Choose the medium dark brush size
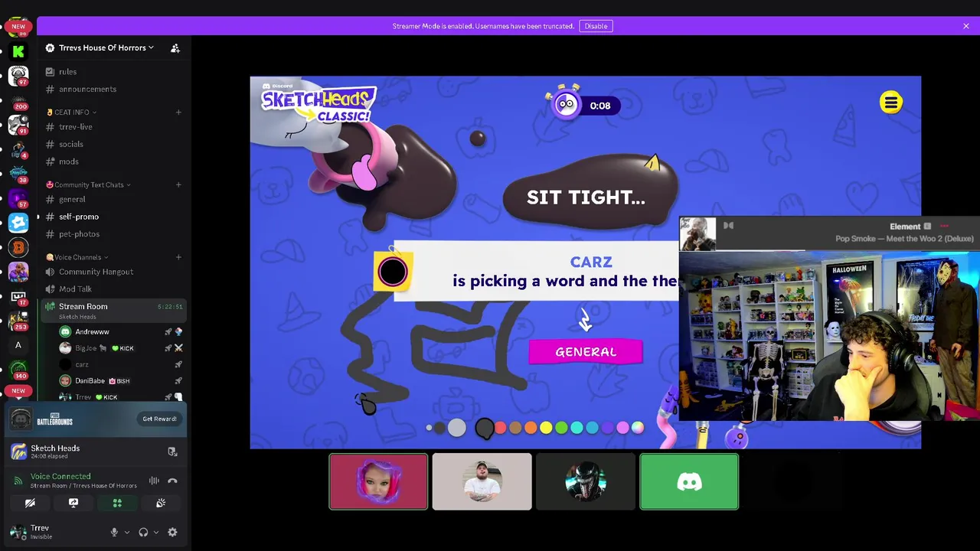Screen dimensions: 980x551 click(x=440, y=428)
